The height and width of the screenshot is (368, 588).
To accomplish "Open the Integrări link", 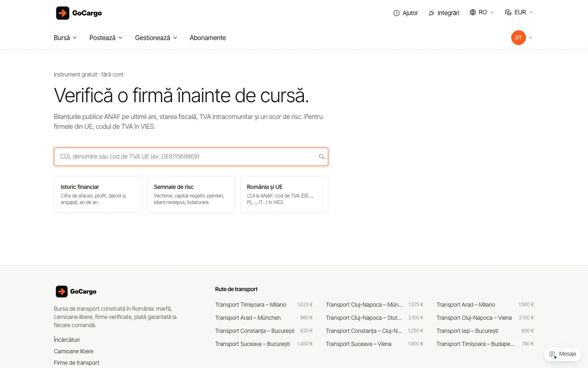I will 444,13.
